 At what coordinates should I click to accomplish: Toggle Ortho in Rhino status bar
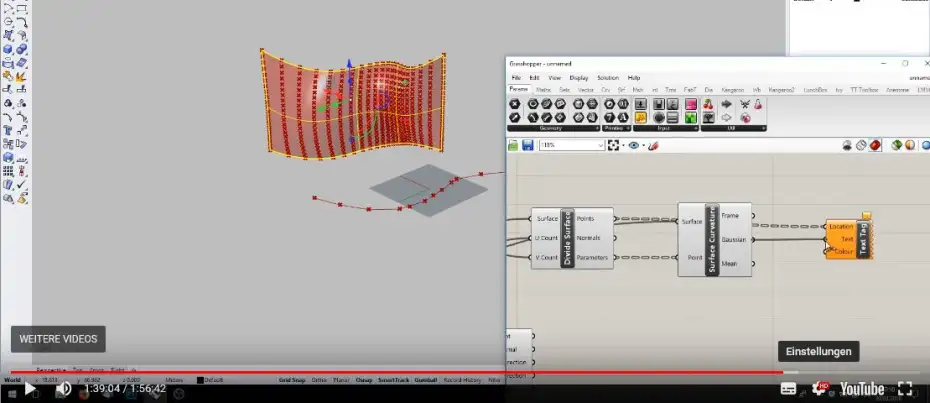pos(319,380)
